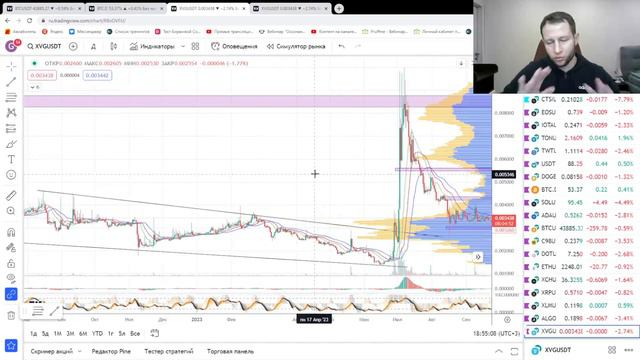Screen dimensions: 640x360
Task: Toggle magnet mode for drawings
Action: (11, 232)
